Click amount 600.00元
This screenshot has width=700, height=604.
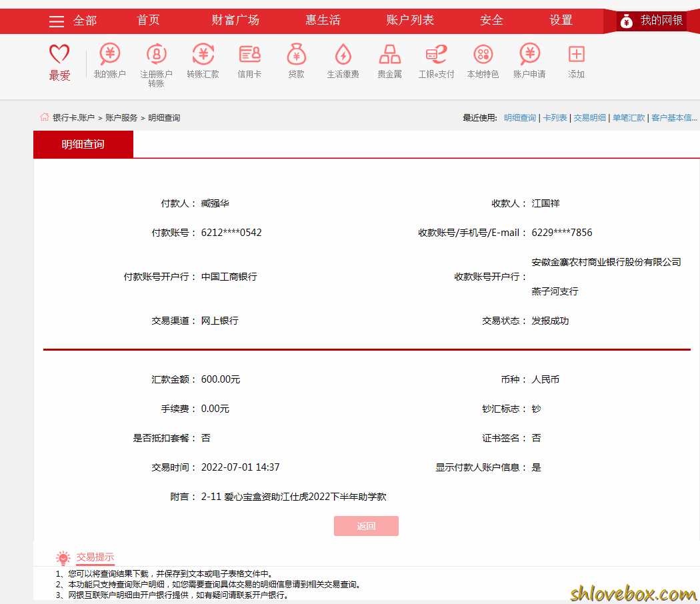tap(221, 379)
